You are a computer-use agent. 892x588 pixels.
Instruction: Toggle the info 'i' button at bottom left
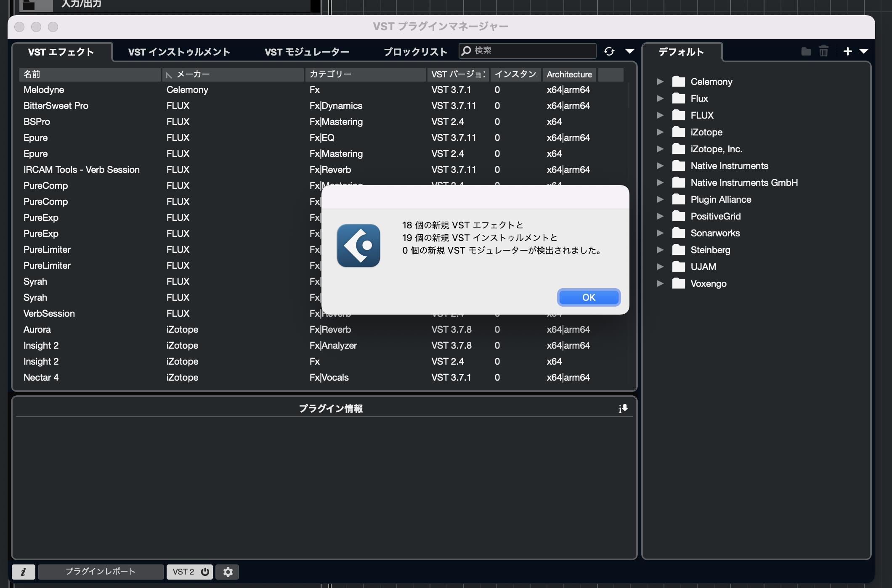[24, 572]
